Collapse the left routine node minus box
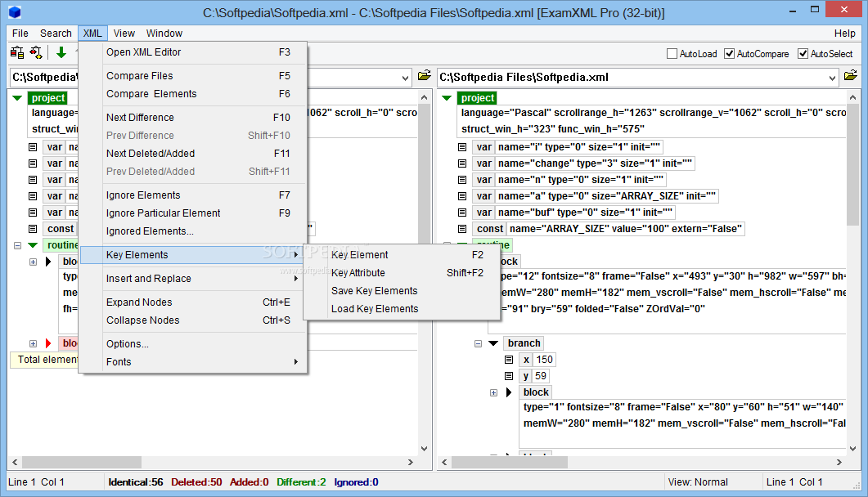 click(17, 245)
